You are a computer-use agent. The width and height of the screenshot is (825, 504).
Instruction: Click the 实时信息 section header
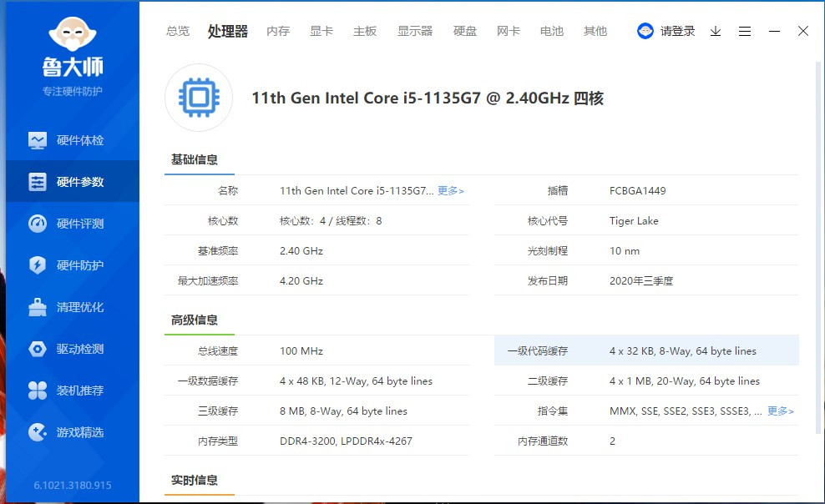195,480
